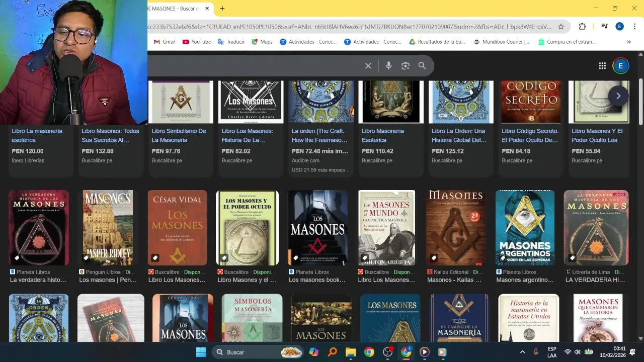Open the Jasper Ridley Masones book image
The height and width of the screenshot is (362, 644).
pyautogui.click(x=108, y=228)
